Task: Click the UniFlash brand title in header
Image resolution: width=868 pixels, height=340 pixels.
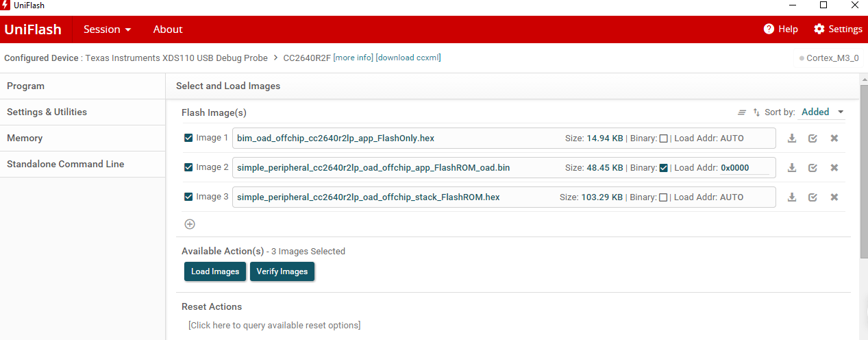Action: [x=33, y=29]
